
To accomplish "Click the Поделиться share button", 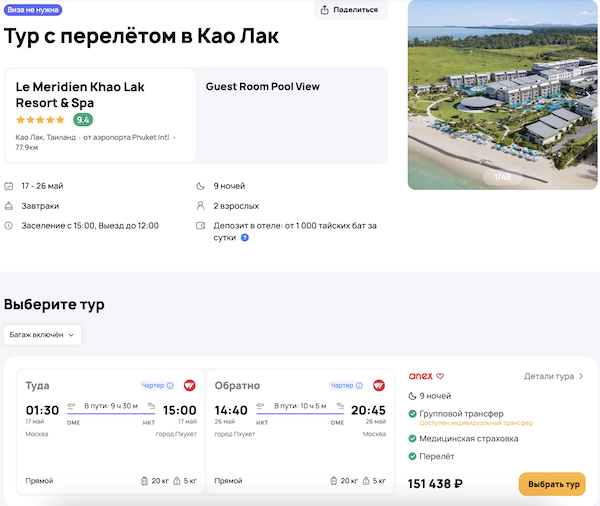I will coord(350,10).
